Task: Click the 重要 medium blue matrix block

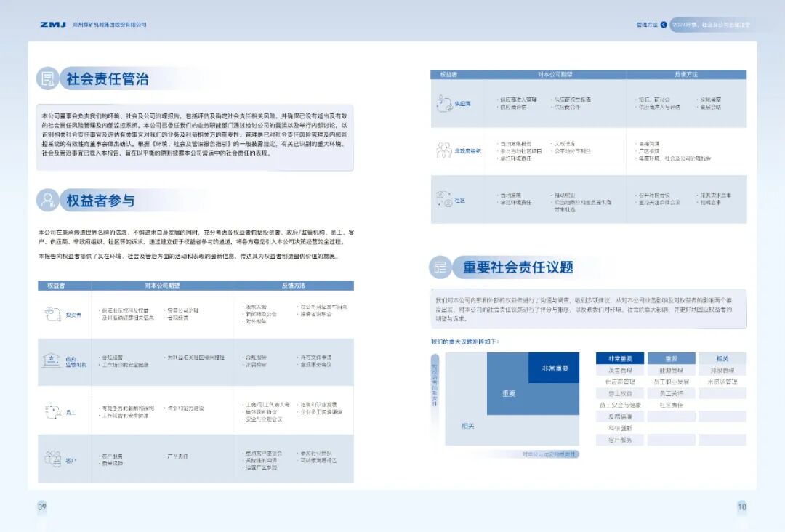Action: point(509,394)
